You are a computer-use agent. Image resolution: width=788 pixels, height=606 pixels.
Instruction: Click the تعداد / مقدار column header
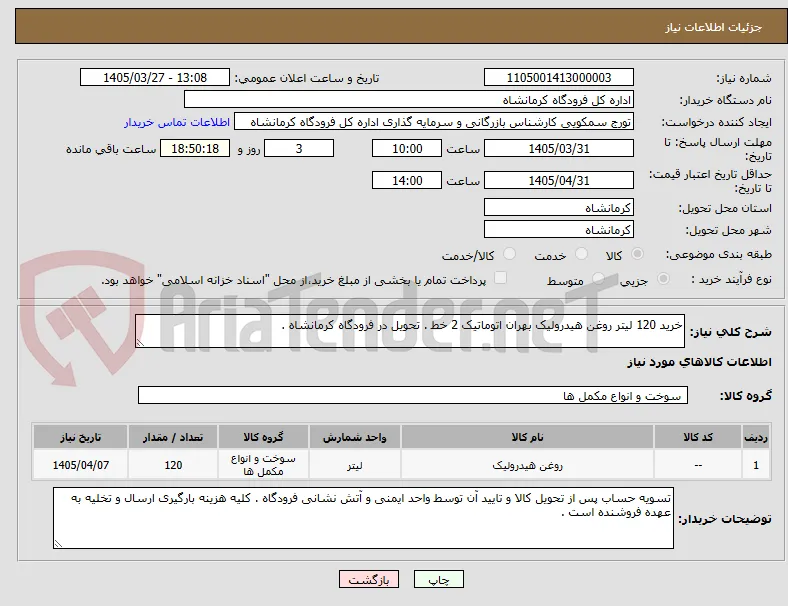(173, 437)
